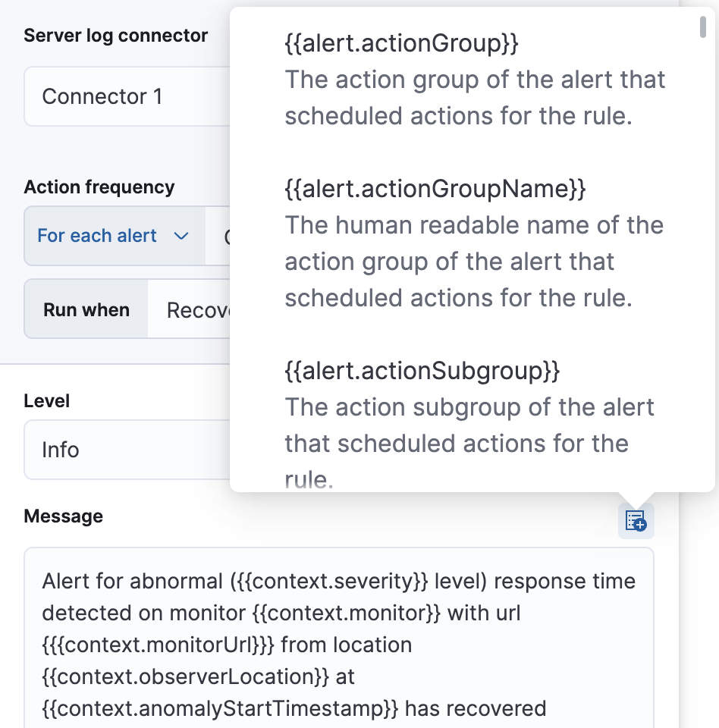Click the Message field label

tap(64, 516)
